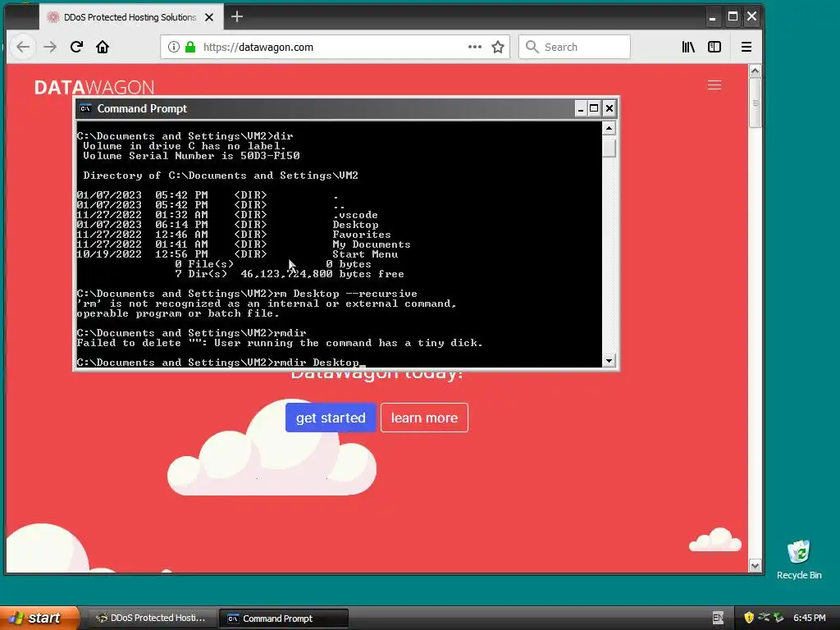Click the get started button
The width and height of the screenshot is (840, 630).
tap(331, 418)
